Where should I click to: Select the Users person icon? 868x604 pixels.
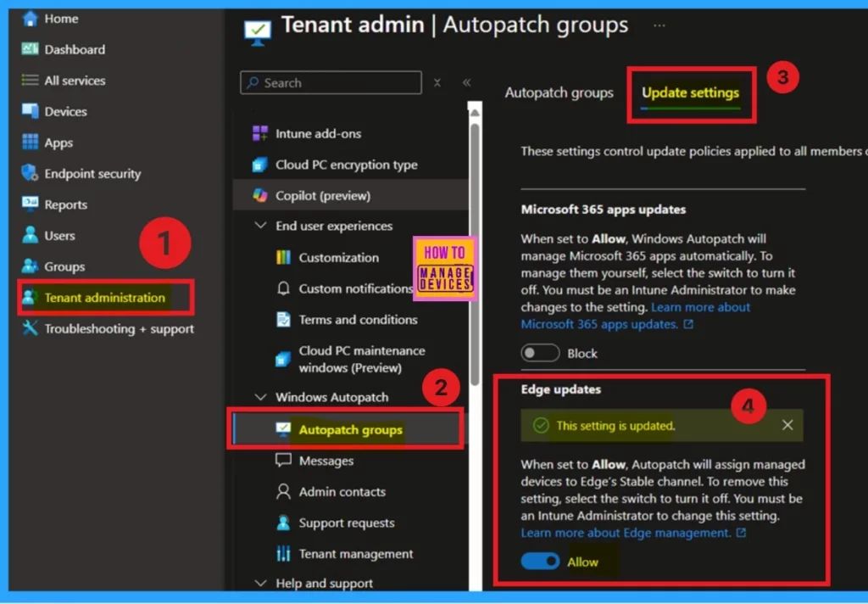click(x=30, y=235)
